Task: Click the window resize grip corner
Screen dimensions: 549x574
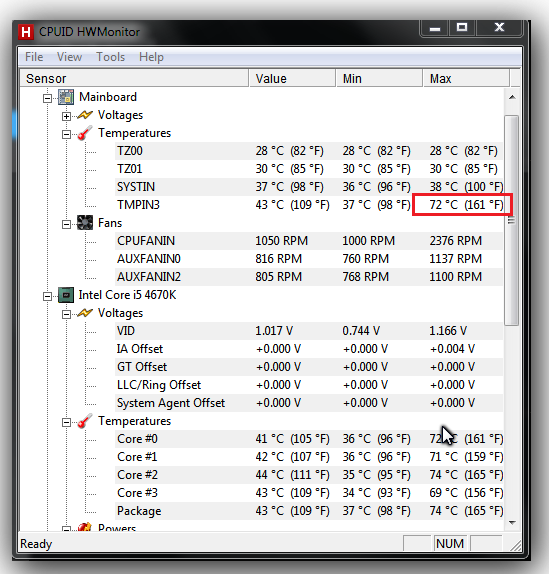Action: pos(515,545)
